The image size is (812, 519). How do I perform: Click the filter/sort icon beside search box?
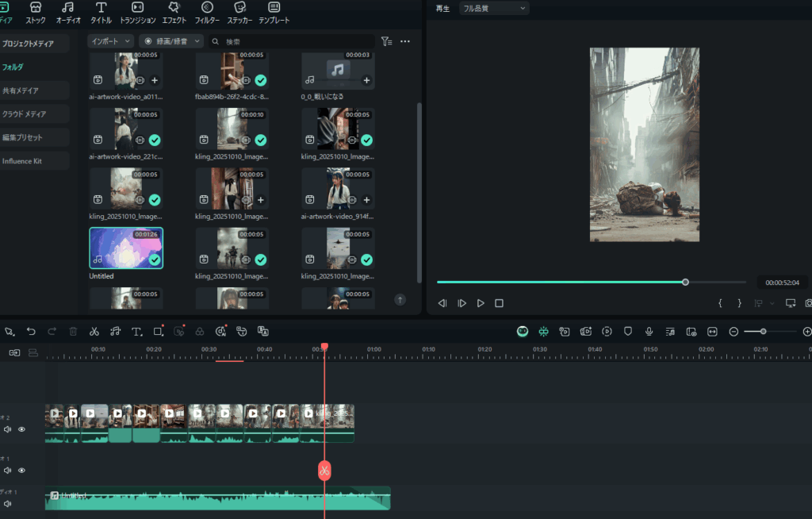[x=386, y=41]
